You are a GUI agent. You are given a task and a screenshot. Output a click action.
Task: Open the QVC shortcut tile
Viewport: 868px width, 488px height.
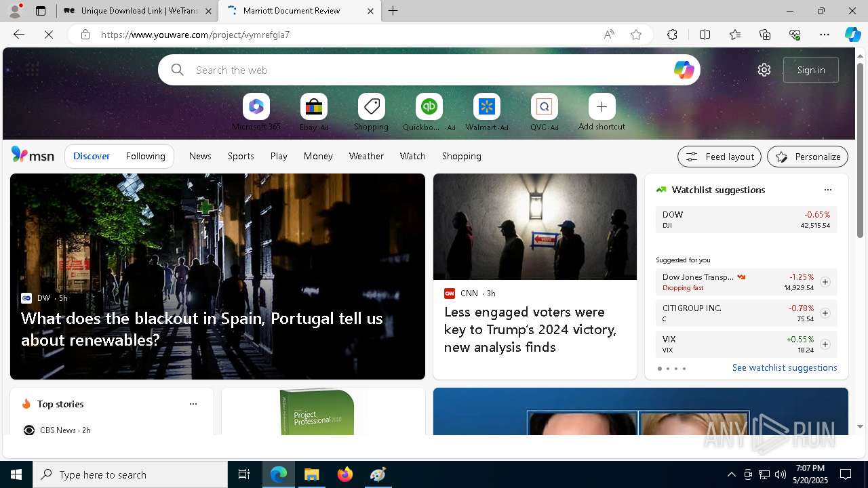click(x=545, y=106)
